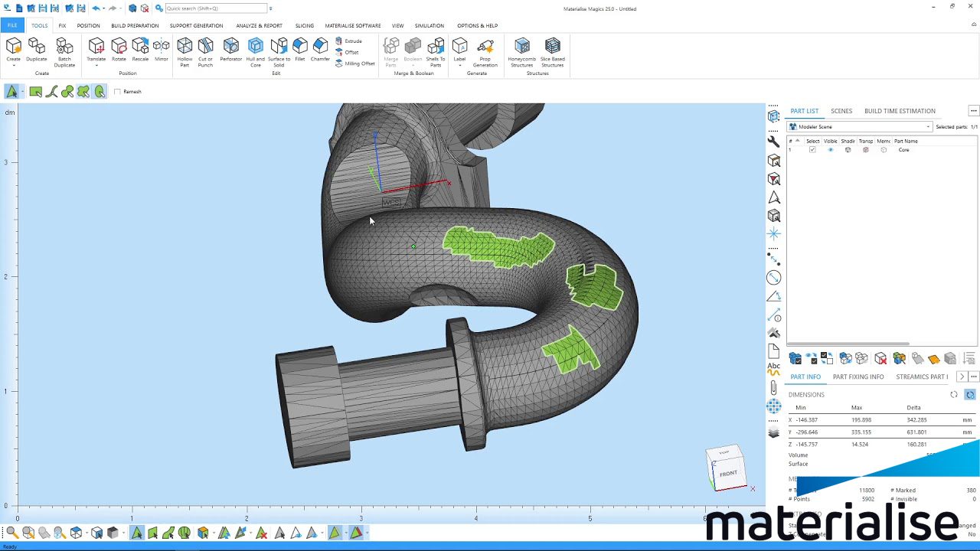Click the Honeycomb Structures icon
Screen dimensions: 980x551
[x=521, y=51]
